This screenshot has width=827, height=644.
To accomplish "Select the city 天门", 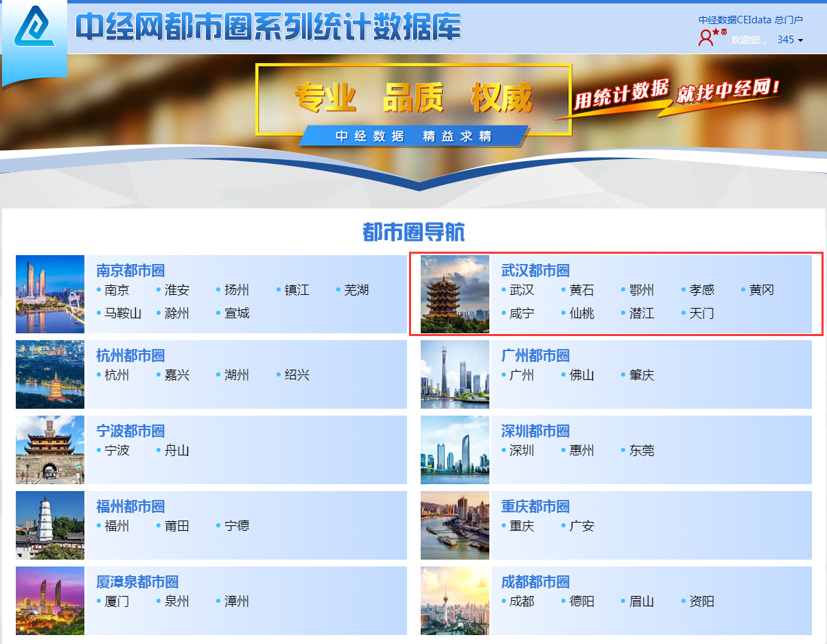I will point(702,313).
